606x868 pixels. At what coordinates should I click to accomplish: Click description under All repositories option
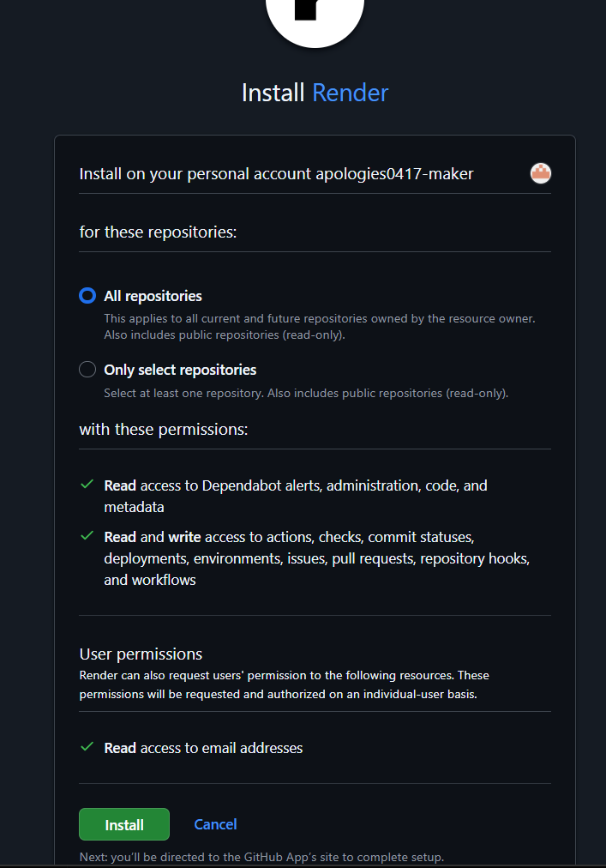pyautogui.click(x=320, y=327)
